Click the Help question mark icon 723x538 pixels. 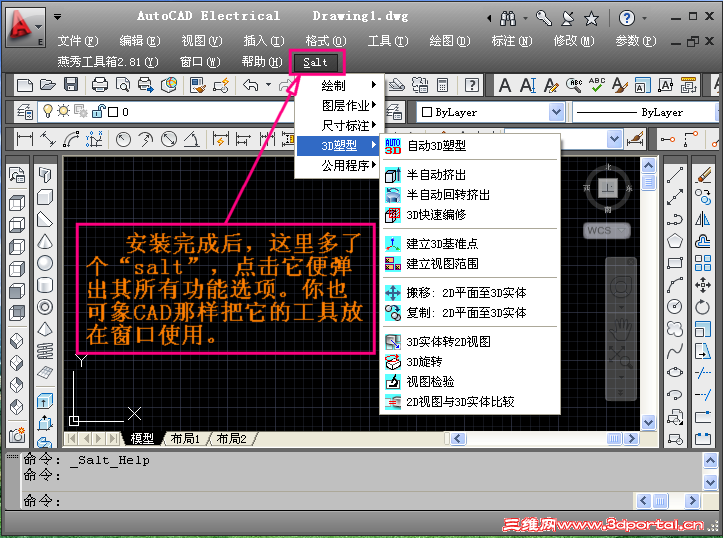click(626, 18)
